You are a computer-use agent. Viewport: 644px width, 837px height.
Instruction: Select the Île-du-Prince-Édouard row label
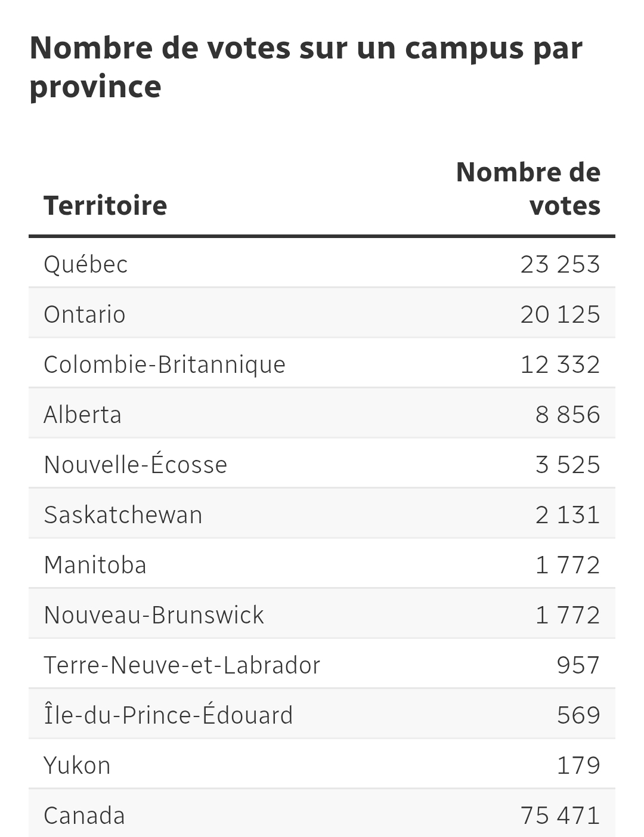[169, 715]
